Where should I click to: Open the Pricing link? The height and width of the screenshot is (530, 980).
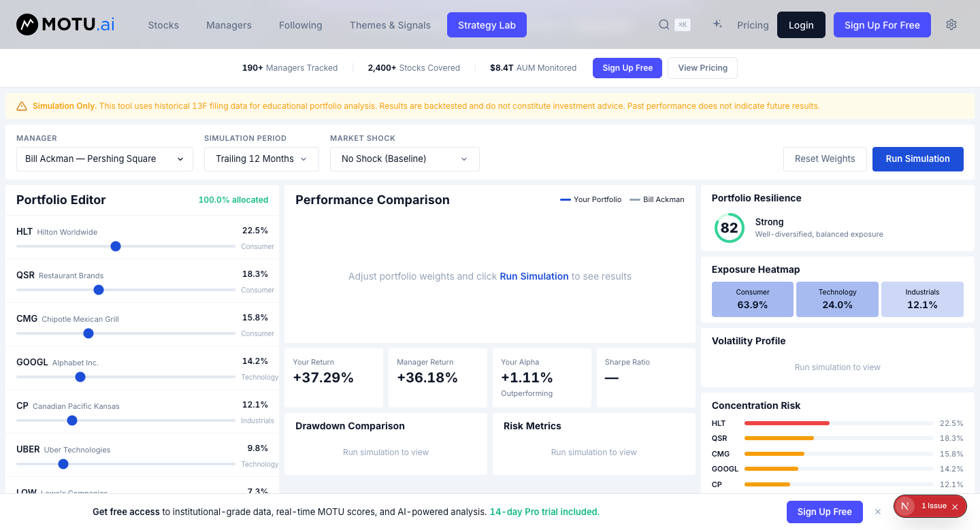pos(753,25)
